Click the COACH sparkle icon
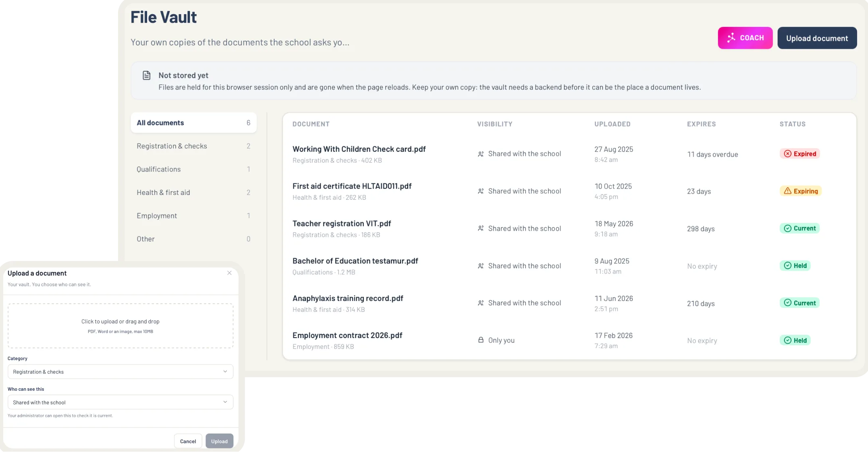Image resolution: width=868 pixels, height=452 pixels. 731,38
